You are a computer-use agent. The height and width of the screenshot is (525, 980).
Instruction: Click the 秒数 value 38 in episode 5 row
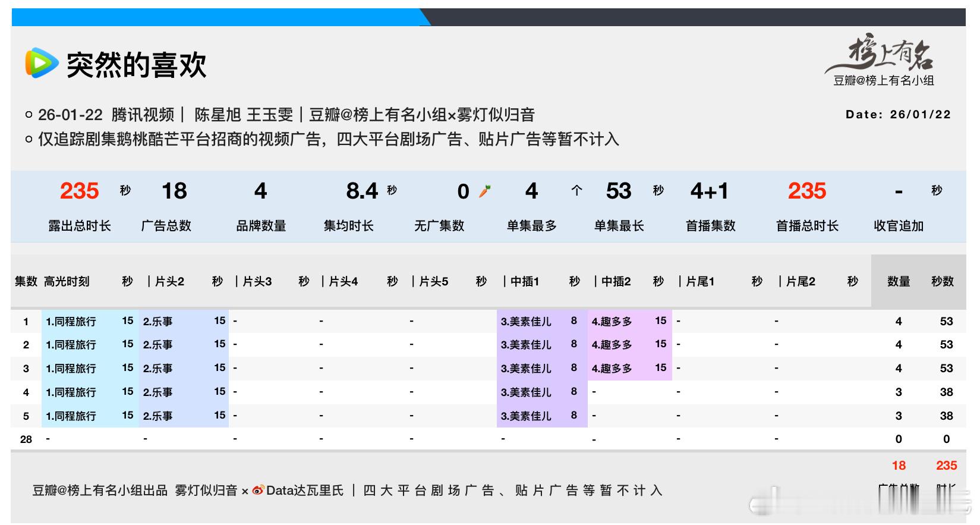[x=947, y=416]
